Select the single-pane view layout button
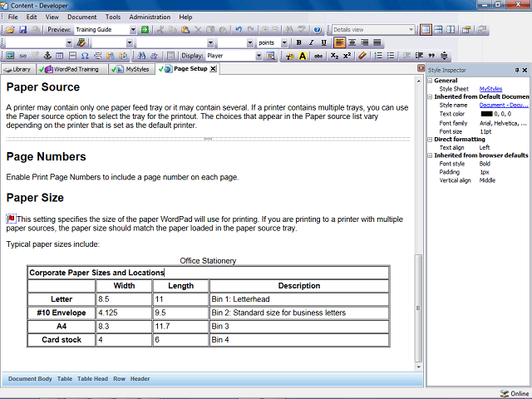Screen dimensions: 532x399 (x=426, y=30)
